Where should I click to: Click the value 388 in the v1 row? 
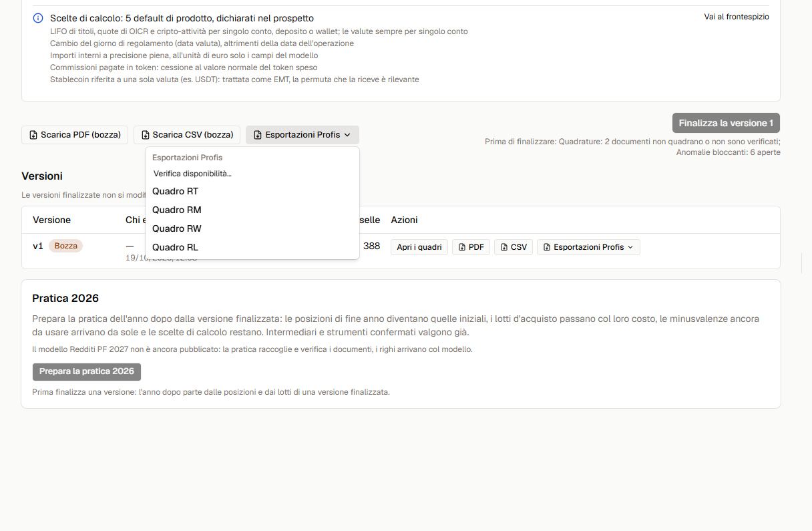pyautogui.click(x=371, y=246)
